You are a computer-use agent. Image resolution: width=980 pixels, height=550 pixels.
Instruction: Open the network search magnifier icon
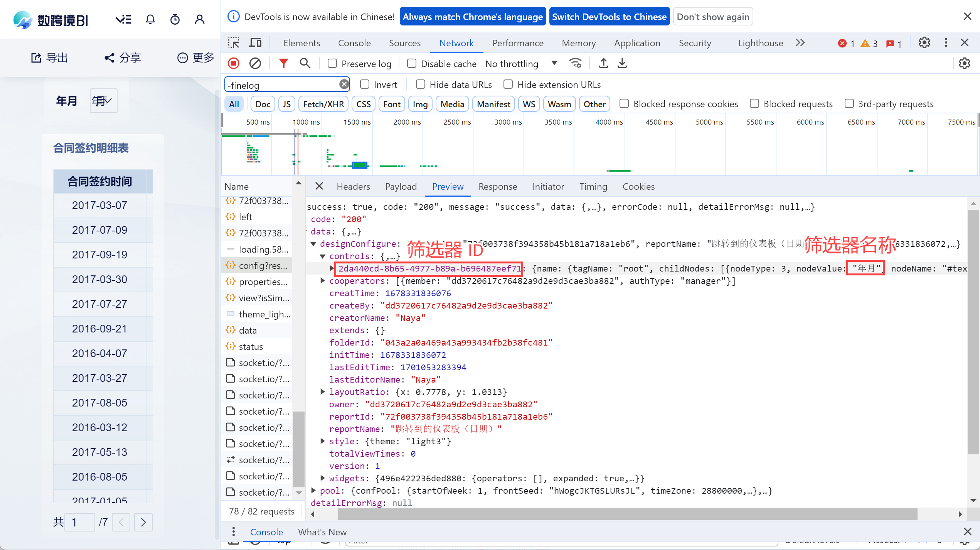305,63
